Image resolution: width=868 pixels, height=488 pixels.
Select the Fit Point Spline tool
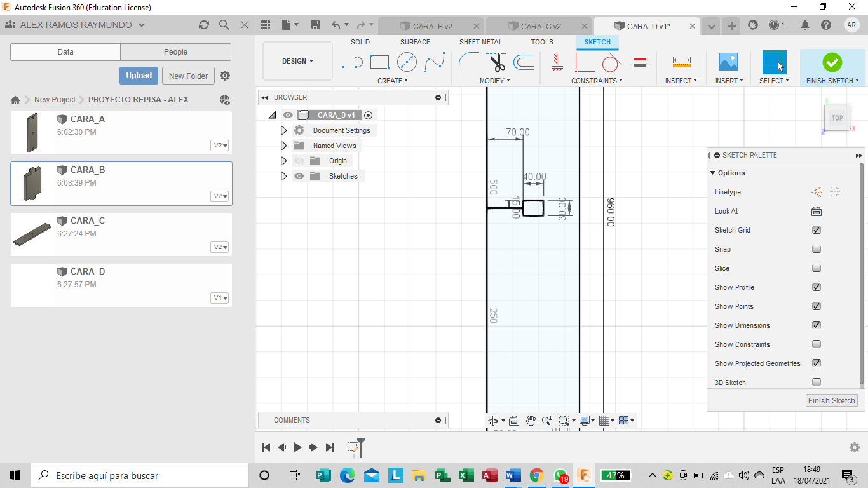(x=435, y=62)
